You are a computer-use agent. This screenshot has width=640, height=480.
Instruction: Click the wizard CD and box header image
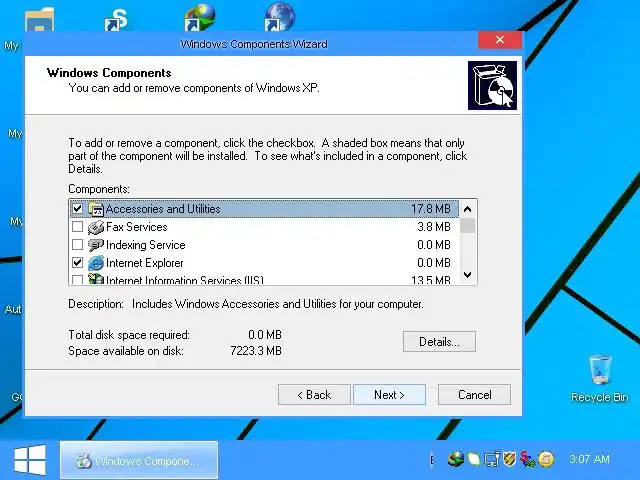point(492,85)
